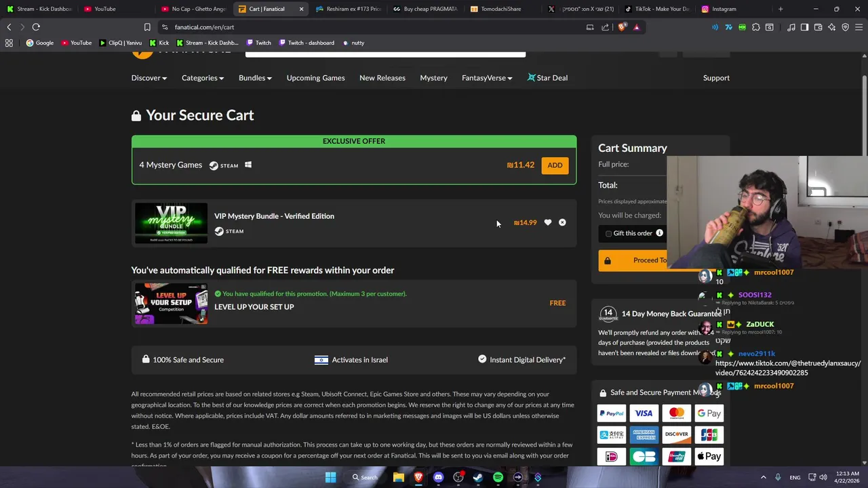
Task: Open File Explorer from taskbar
Action: [399, 477]
